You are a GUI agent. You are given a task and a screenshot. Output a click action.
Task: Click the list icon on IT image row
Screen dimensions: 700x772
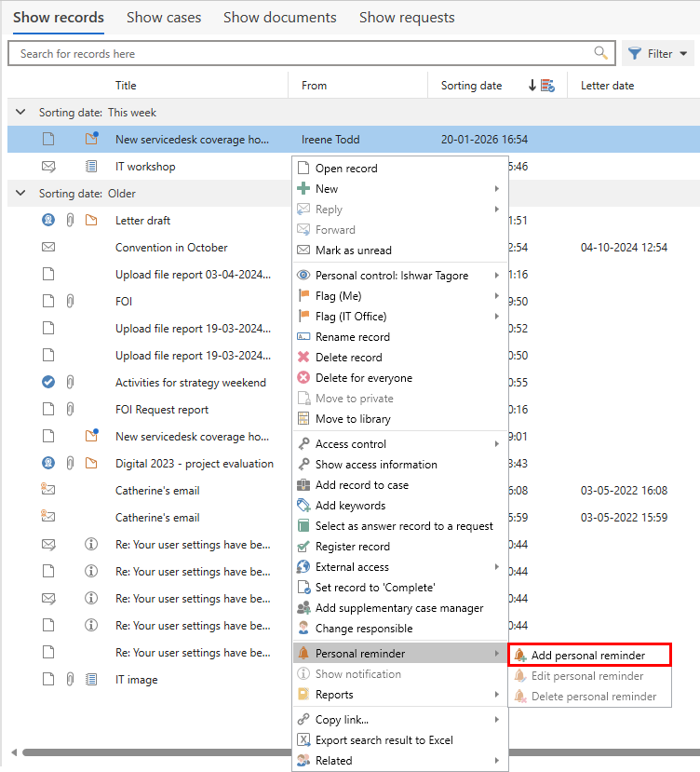pos(91,679)
